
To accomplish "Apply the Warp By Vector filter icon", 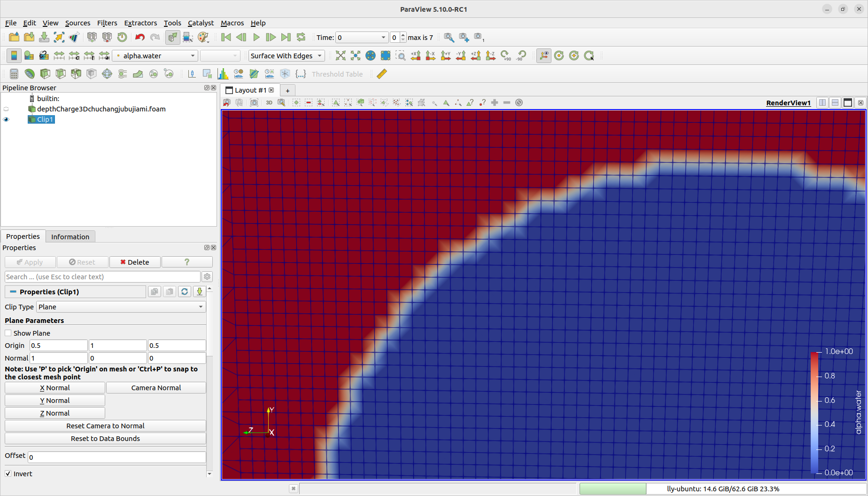I will click(138, 74).
